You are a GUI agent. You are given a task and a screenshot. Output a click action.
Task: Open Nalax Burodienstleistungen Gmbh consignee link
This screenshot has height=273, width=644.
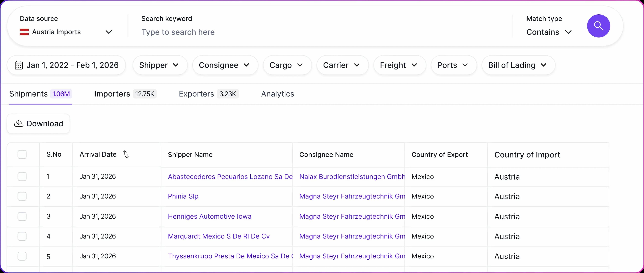pyautogui.click(x=352, y=177)
